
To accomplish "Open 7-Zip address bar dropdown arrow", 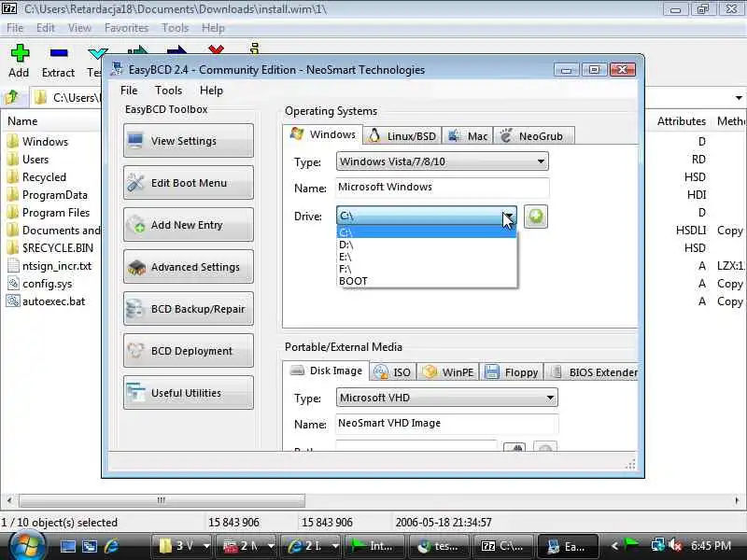I will (739, 98).
